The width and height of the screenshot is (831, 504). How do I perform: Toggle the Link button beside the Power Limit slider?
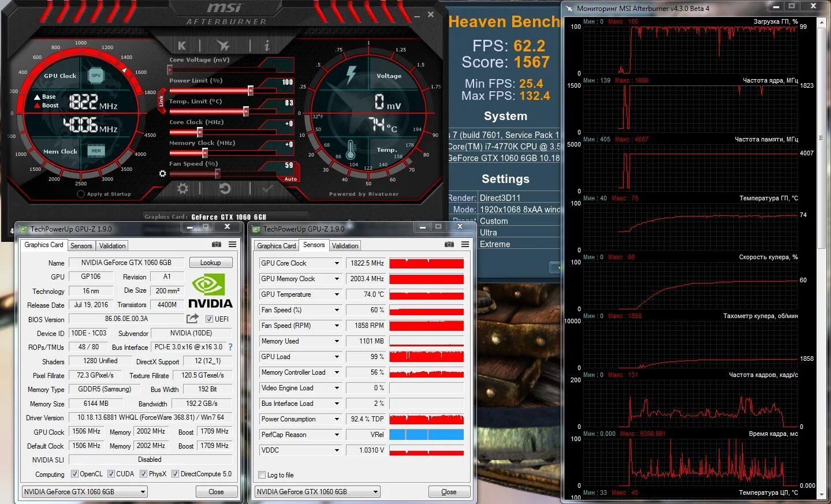pyautogui.click(x=161, y=100)
